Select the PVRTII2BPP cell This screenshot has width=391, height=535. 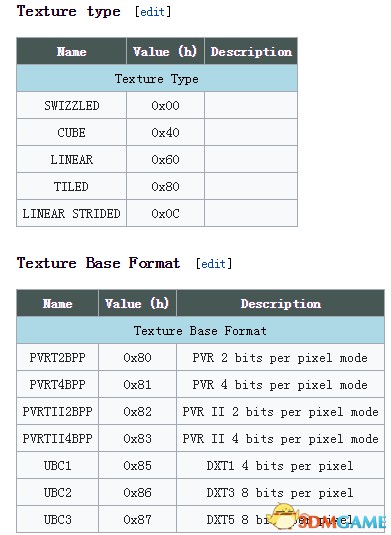(x=58, y=411)
